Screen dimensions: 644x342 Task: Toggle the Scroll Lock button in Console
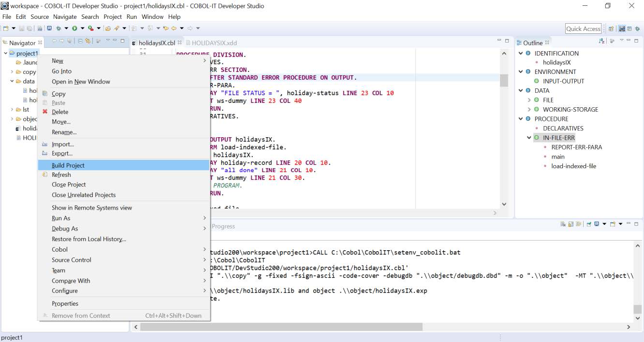[571, 224]
